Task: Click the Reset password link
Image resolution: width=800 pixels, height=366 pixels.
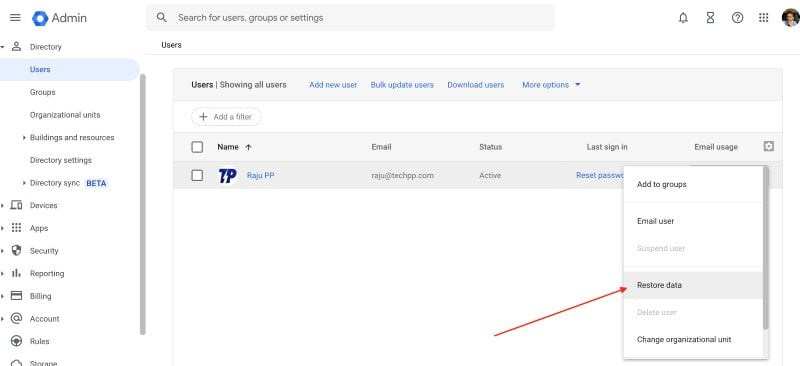Action: point(600,175)
